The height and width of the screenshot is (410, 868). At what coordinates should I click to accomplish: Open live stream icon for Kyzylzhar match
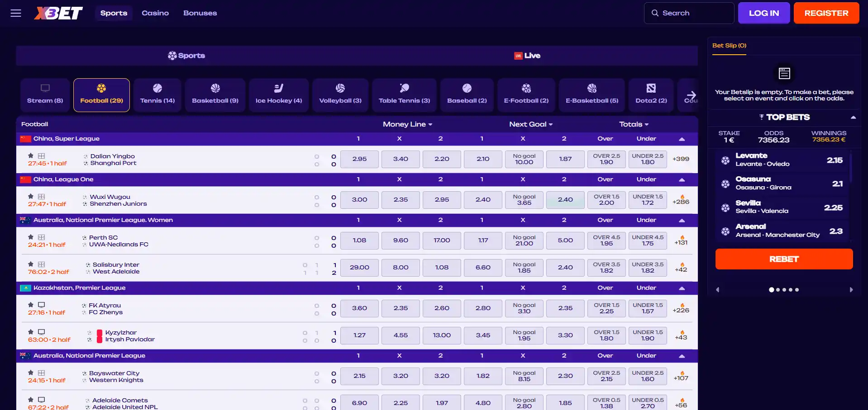click(42, 332)
